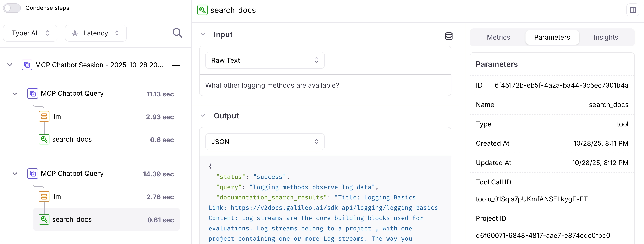Collapse the Output section chevron
644x244 pixels.
tap(203, 116)
